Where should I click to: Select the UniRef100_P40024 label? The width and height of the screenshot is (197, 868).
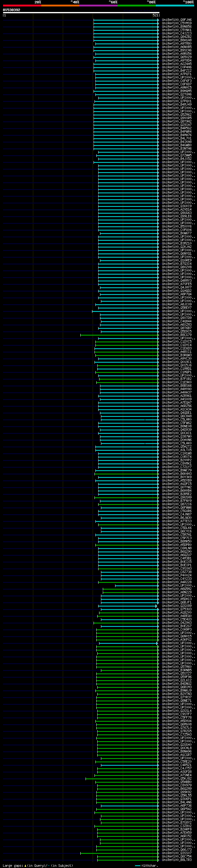pos(176,575)
